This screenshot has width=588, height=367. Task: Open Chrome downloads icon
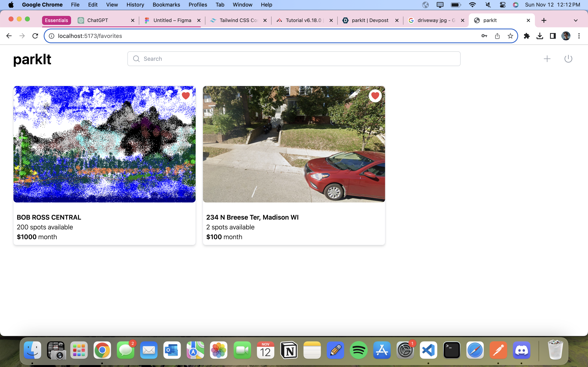(x=540, y=36)
